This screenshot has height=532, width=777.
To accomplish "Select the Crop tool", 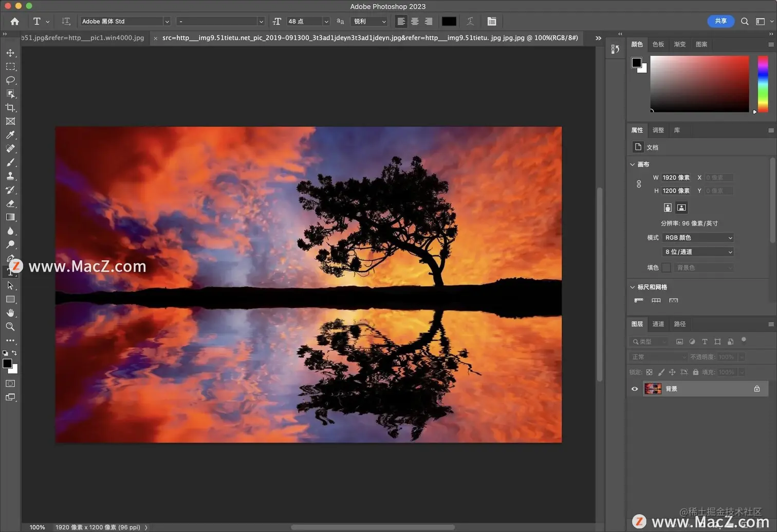I will [x=10, y=107].
